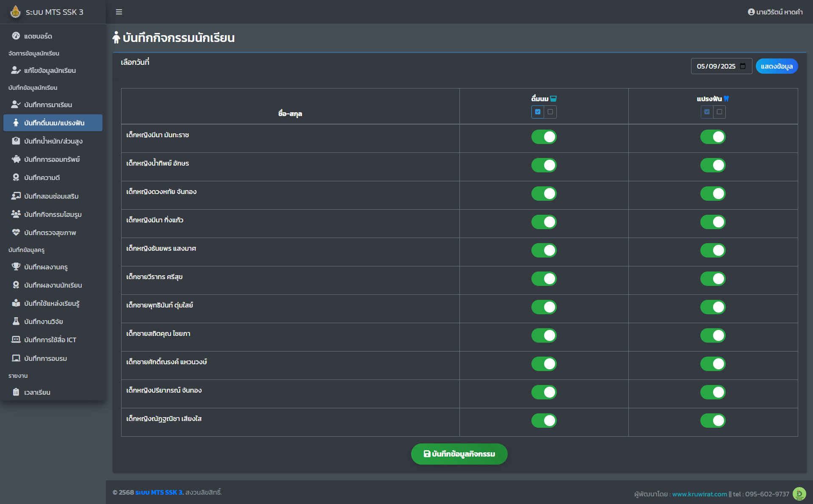Open the ICT media usage menu item
813x504 pixels.
coord(50,340)
